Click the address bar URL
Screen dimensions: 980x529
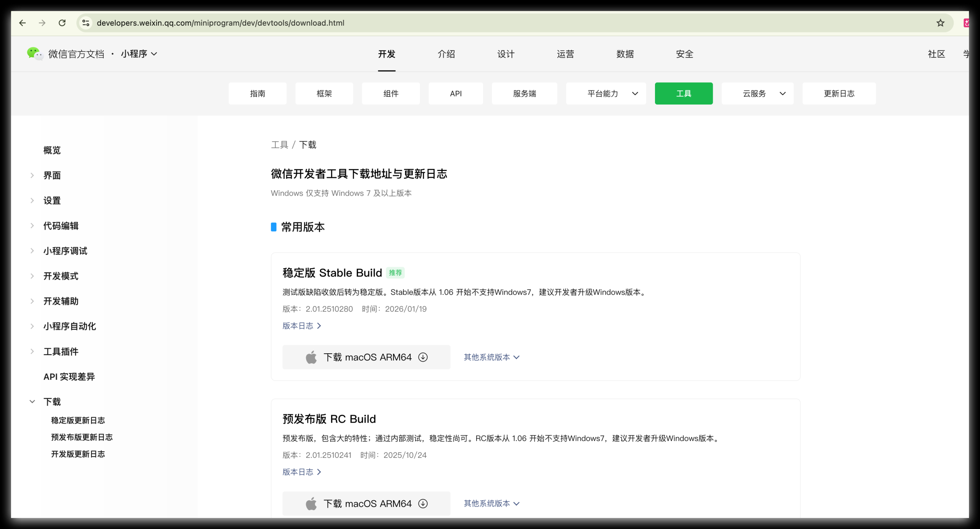[220, 23]
